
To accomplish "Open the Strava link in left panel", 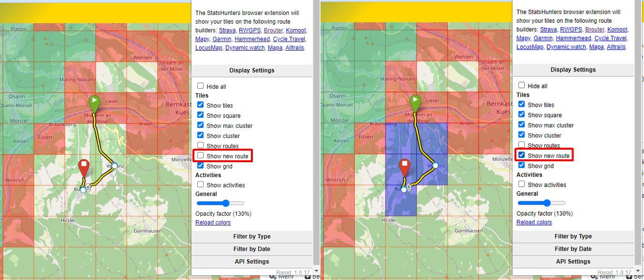I will [227, 30].
